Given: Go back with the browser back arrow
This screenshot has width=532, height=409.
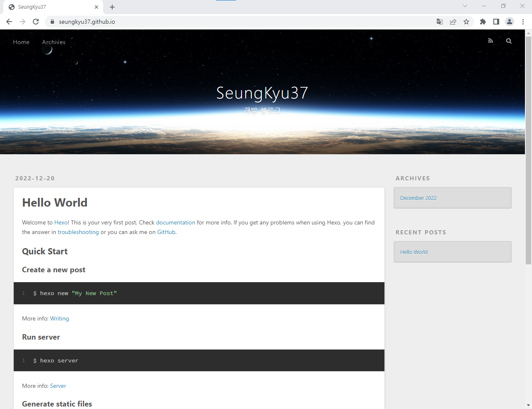Looking at the screenshot, I should point(9,22).
